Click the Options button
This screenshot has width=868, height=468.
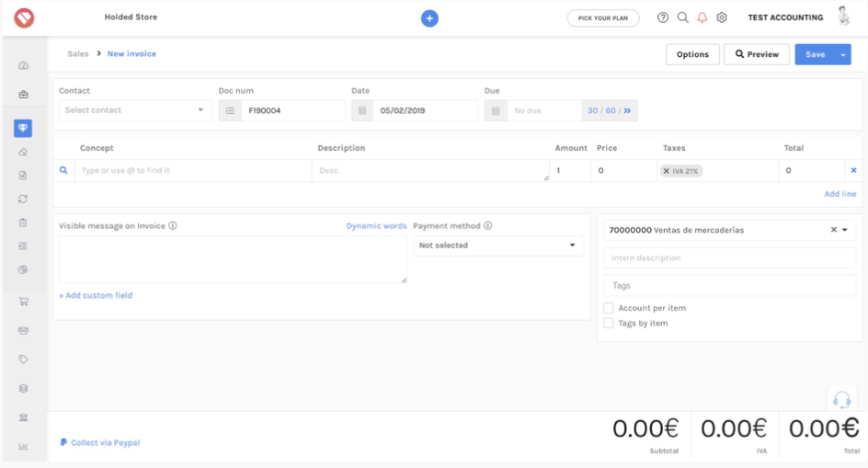[x=692, y=54]
